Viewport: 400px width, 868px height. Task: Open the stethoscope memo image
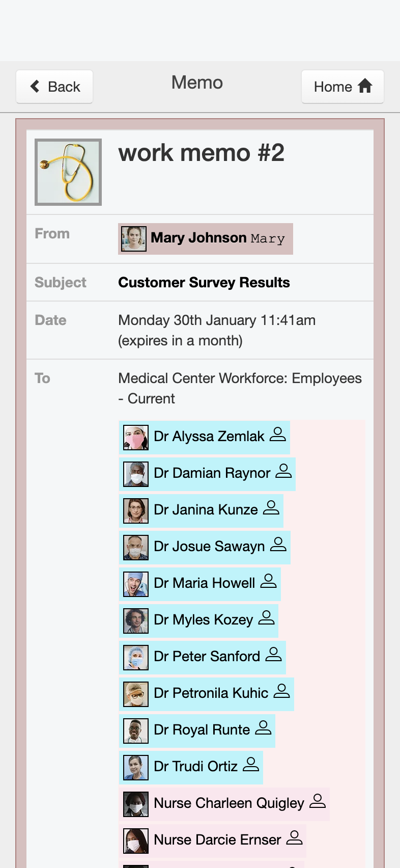[68, 172]
